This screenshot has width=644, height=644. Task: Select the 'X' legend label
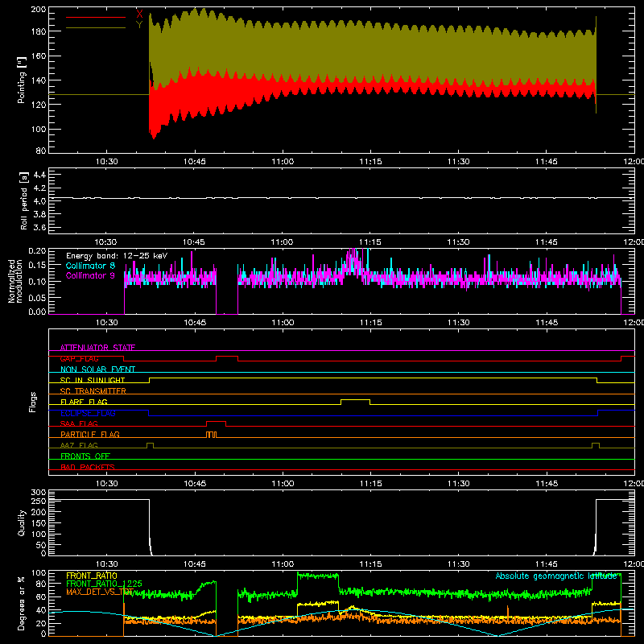click(139, 14)
